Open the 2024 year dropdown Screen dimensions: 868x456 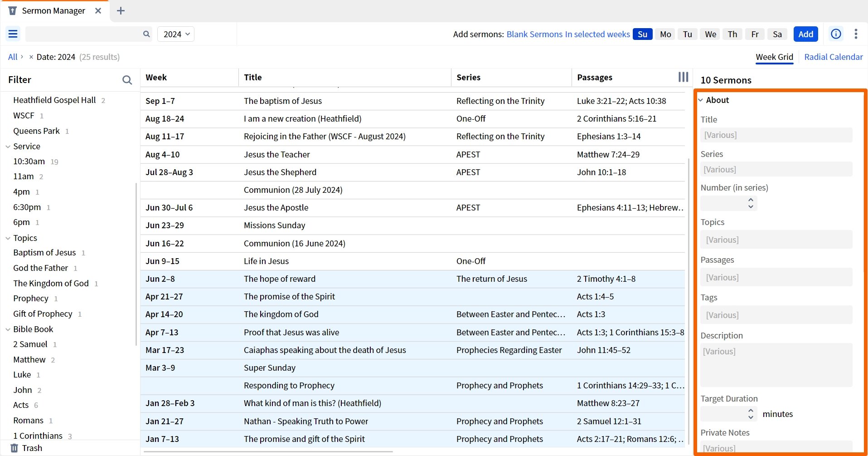(x=176, y=34)
